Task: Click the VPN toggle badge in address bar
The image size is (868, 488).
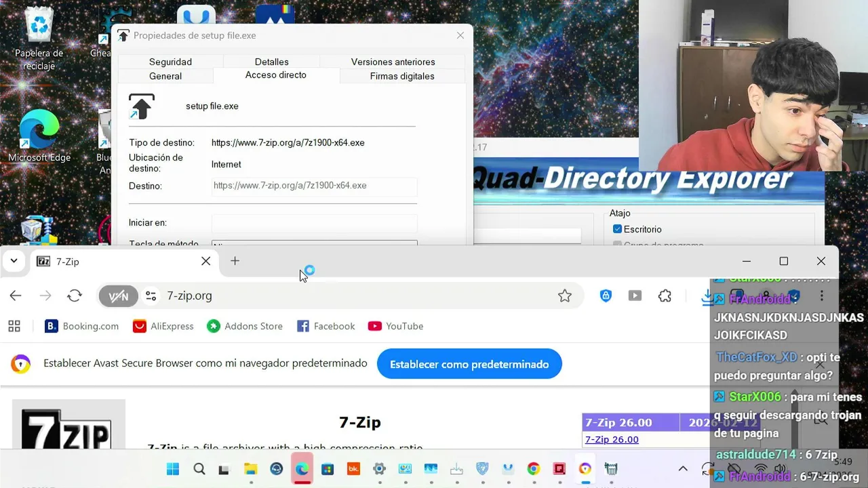Action: (x=118, y=296)
